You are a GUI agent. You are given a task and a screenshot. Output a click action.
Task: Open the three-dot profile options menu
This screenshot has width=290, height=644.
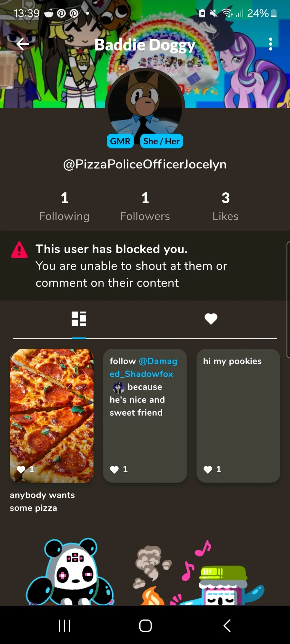[x=270, y=44]
